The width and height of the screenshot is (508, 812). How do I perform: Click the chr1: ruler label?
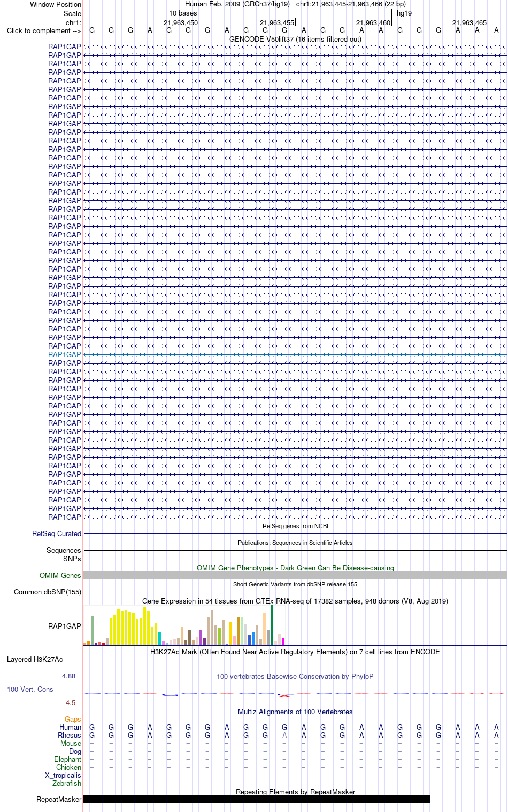(73, 22)
